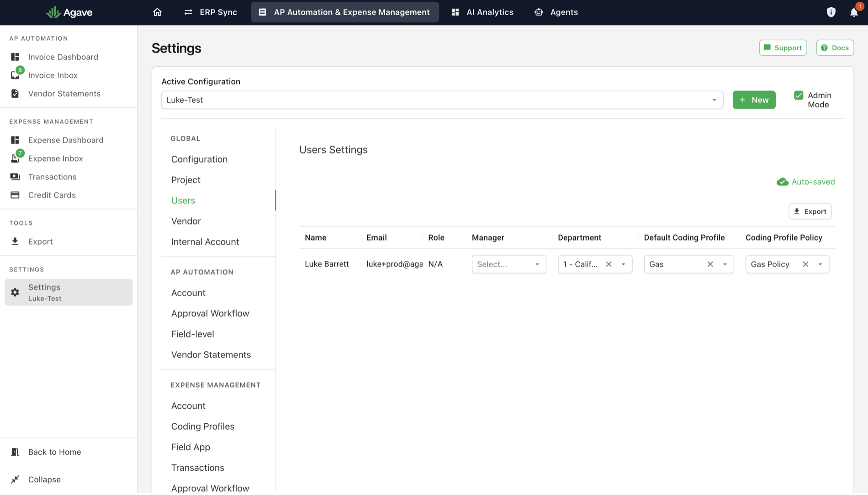Expand the Default Coding Profile dropdown arrow
The height and width of the screenshot is (495, 868).
point(725,264)
